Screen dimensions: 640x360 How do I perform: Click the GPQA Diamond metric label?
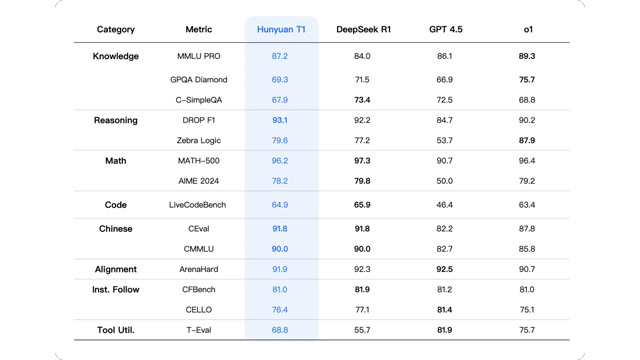tap(199, 80)
